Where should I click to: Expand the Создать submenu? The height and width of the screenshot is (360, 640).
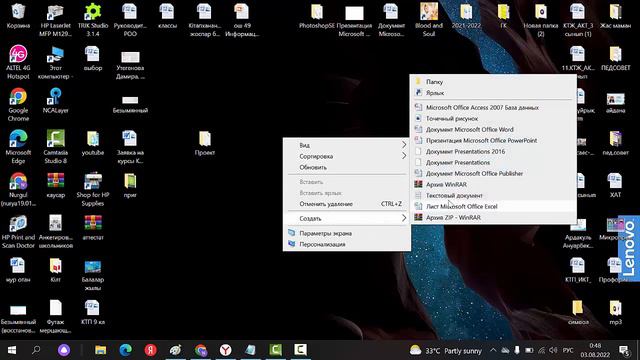tap(347, 218)
